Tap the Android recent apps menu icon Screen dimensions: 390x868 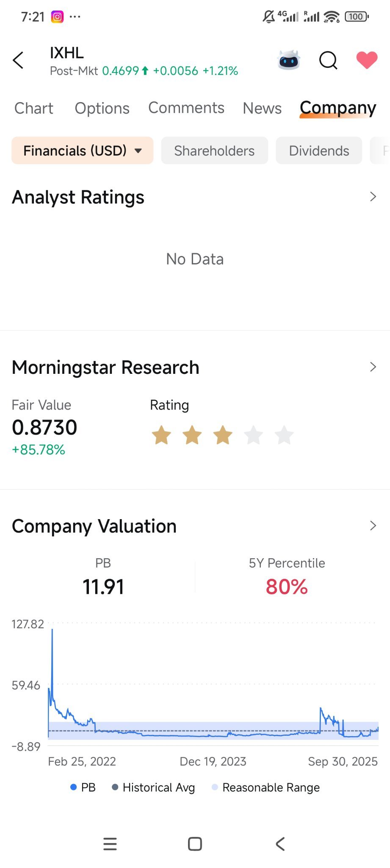(110, 844)
